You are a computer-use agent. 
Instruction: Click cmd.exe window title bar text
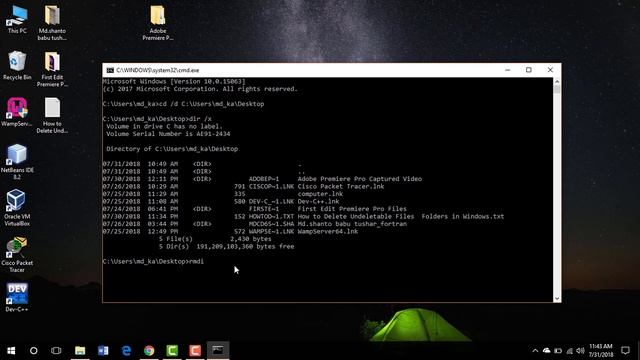(x=158, y=70)
